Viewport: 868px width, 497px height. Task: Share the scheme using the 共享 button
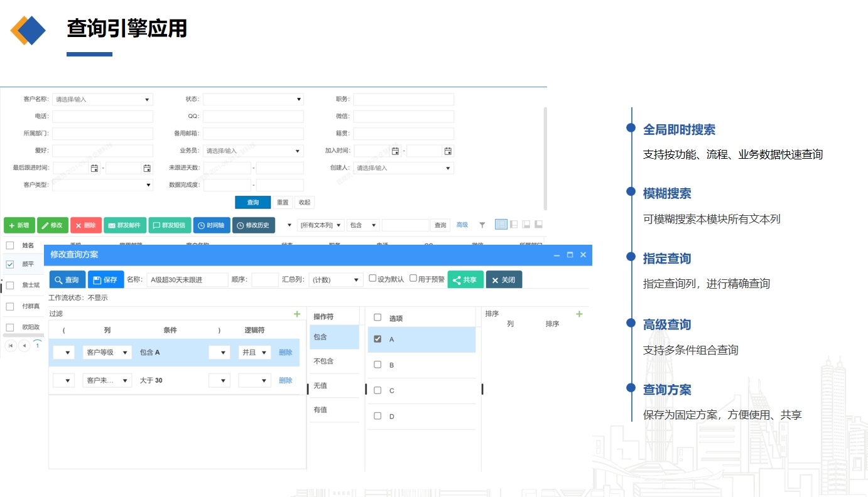(x=465, y=280)
